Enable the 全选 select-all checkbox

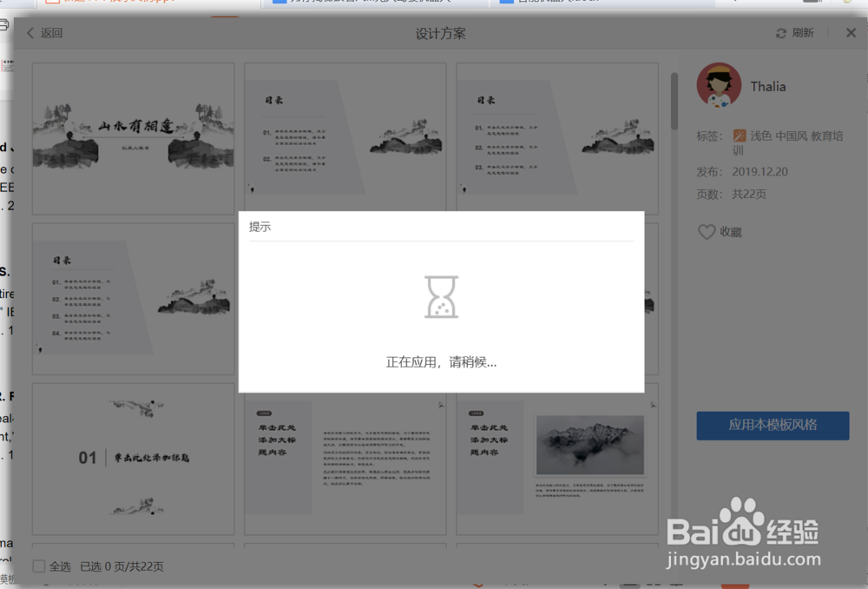(x=38, y=566)
